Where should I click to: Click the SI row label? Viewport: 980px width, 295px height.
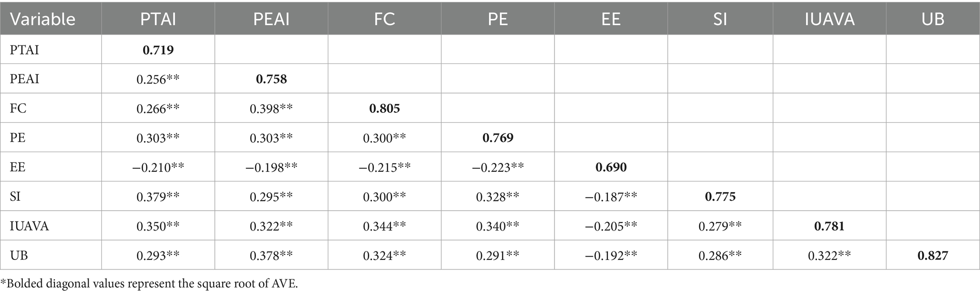pyautogui.click(x=15, y=197)
